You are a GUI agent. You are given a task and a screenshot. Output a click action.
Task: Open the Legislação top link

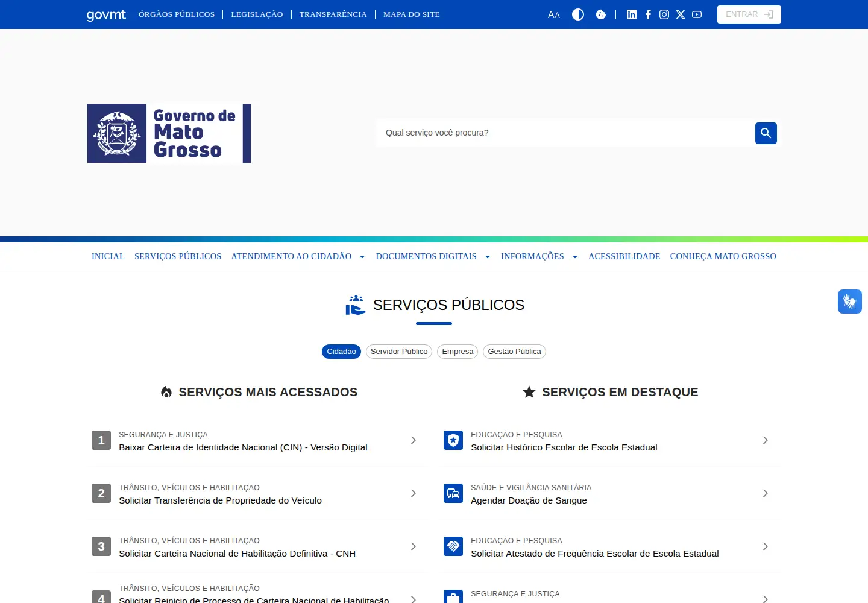click(257, 14)
